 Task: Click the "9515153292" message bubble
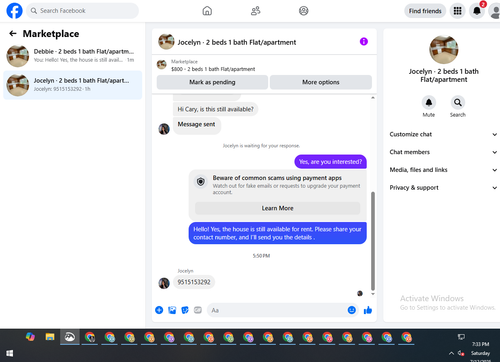(194, 282)
